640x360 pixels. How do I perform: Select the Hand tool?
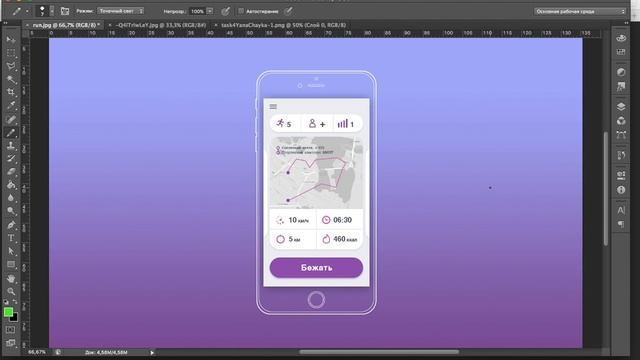11,278
